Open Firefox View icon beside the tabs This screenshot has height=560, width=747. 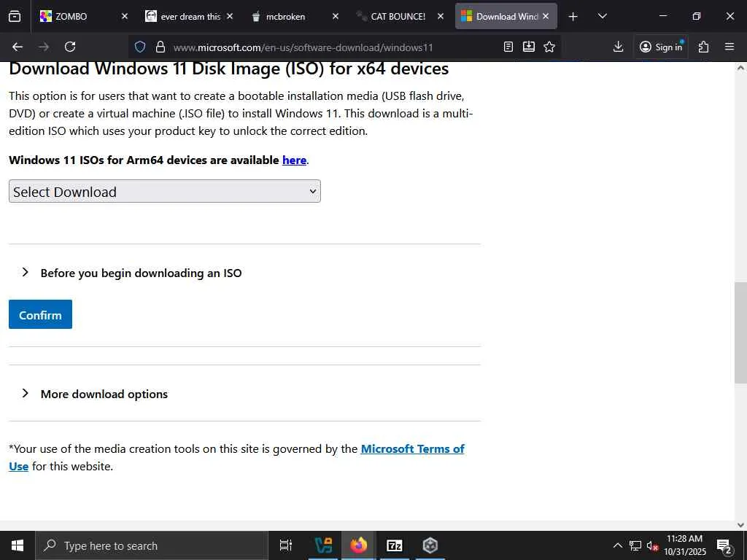click(15, 16)
